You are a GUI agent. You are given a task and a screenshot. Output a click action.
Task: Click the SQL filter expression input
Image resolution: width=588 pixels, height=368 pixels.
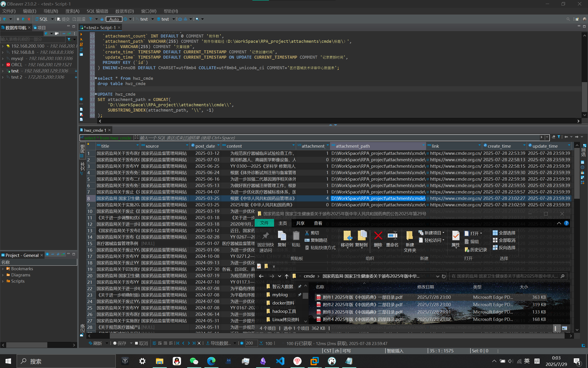340,138
